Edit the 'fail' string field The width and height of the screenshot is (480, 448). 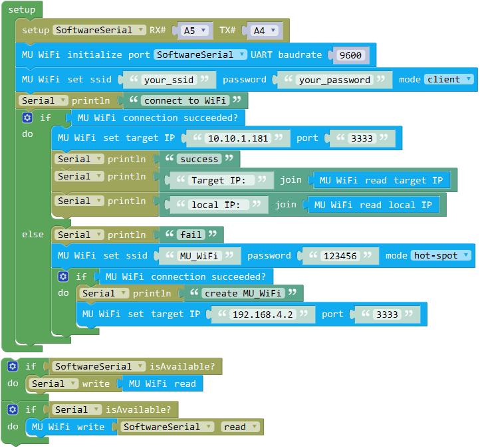(x=191, y=235)
